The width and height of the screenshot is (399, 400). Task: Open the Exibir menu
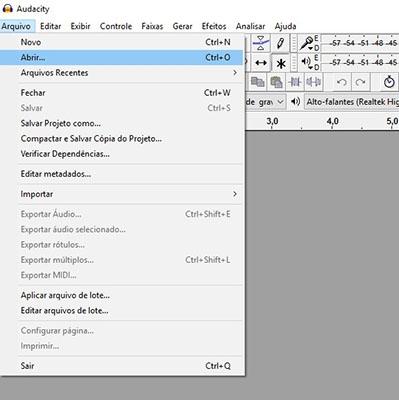(80, 26)
